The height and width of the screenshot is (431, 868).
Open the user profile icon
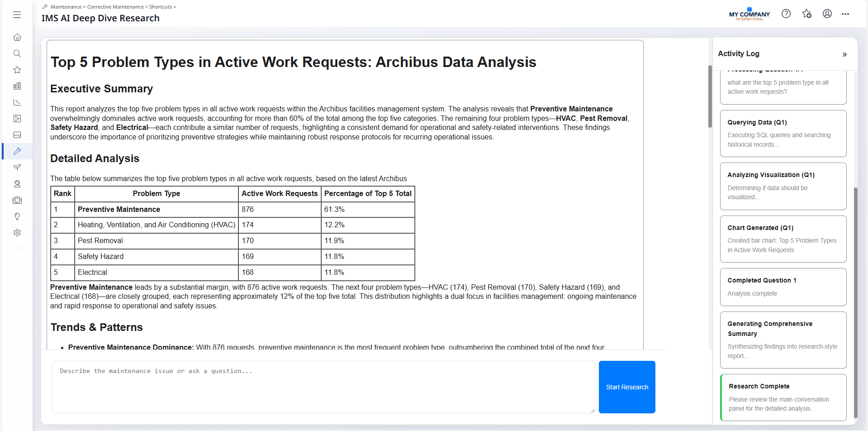[827, 14]
